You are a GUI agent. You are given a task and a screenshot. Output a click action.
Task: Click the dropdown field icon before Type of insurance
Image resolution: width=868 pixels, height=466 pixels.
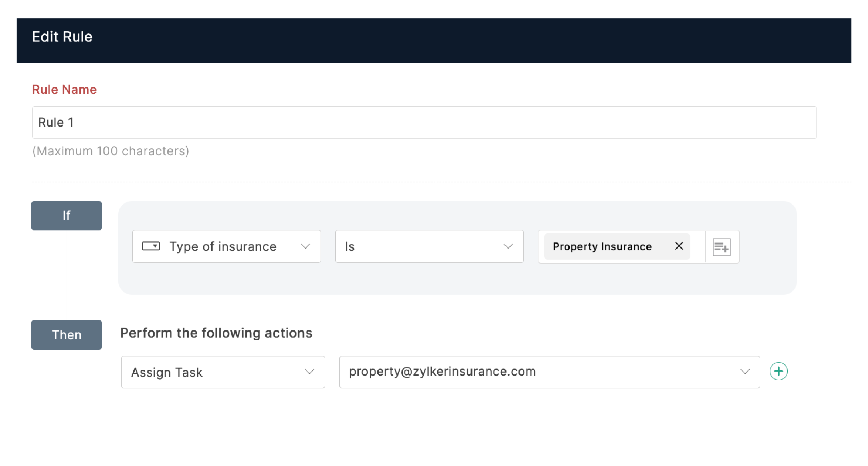pyautogui.click(x=151, y=246)
